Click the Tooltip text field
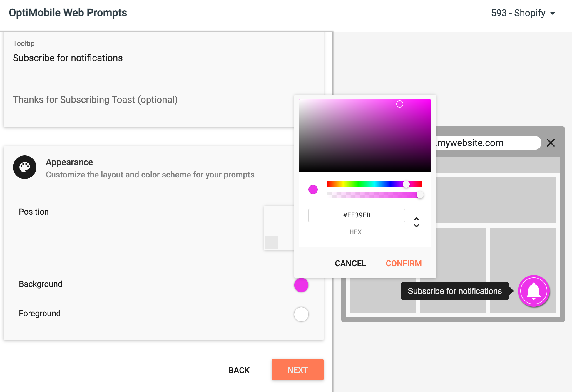This screenshot has width=572, height=392. point(163,58)
